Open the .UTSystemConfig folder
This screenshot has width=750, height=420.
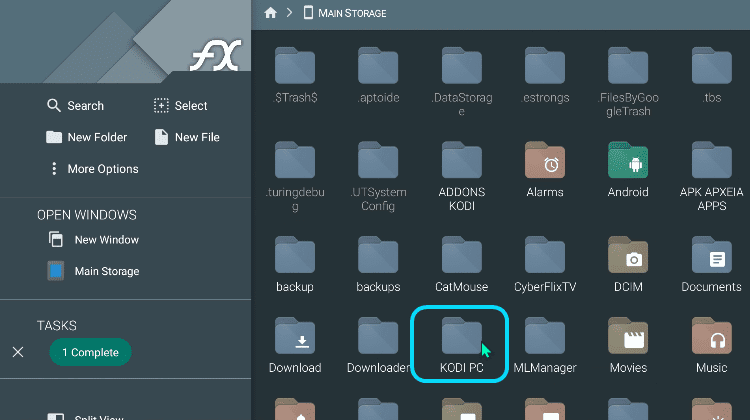[378, 177]
